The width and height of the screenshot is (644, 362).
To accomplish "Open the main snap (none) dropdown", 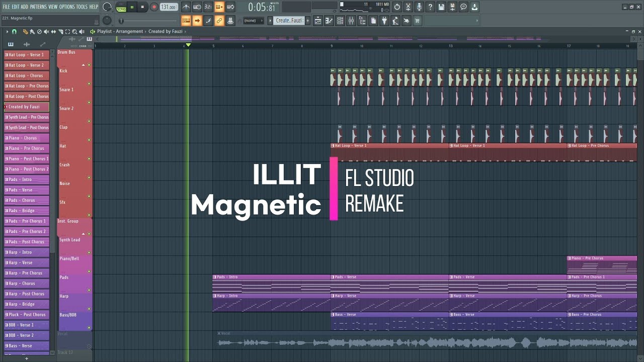I will 253,21.
